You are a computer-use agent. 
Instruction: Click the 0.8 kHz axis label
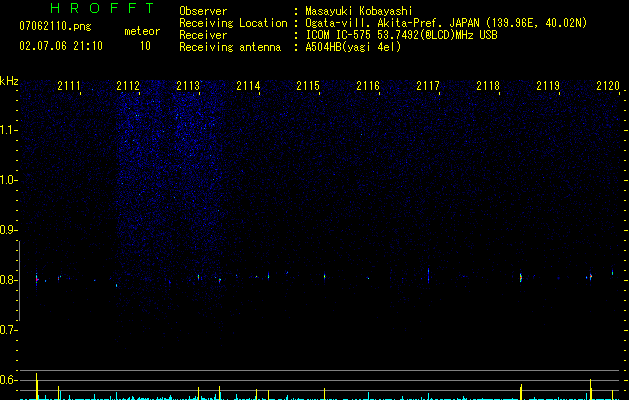click(x=7, y=280)
